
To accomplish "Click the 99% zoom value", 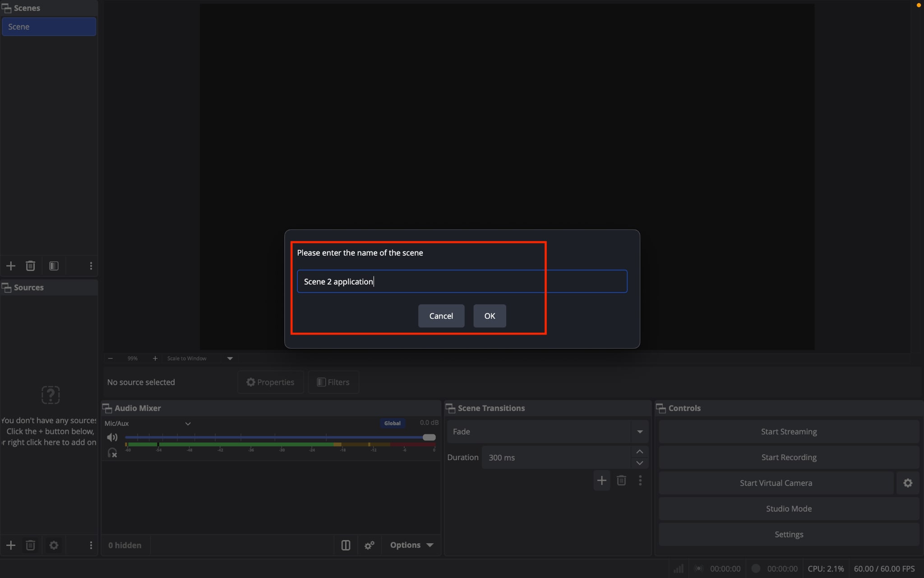I will (132, 358).
